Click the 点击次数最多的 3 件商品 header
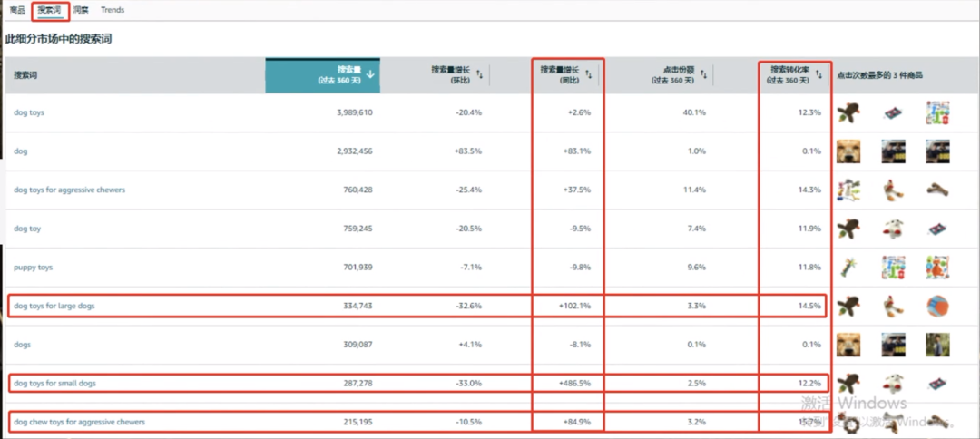 pos(880,75)
